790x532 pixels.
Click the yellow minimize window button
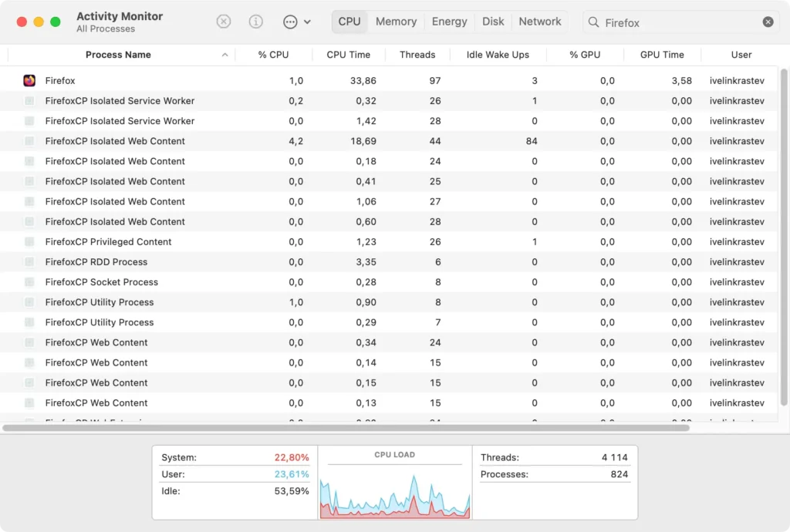coord(39,22)
